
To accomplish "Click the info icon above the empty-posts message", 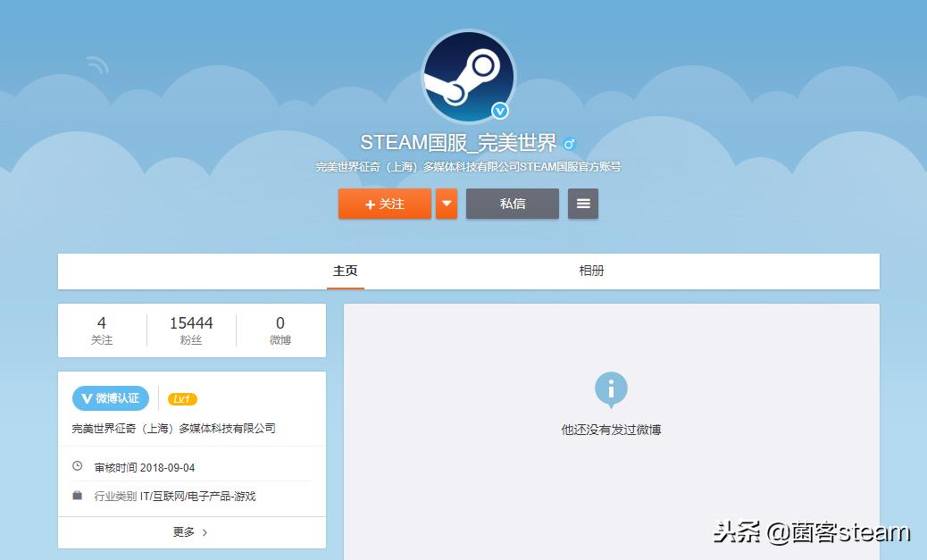I will (x=611, y=389).
